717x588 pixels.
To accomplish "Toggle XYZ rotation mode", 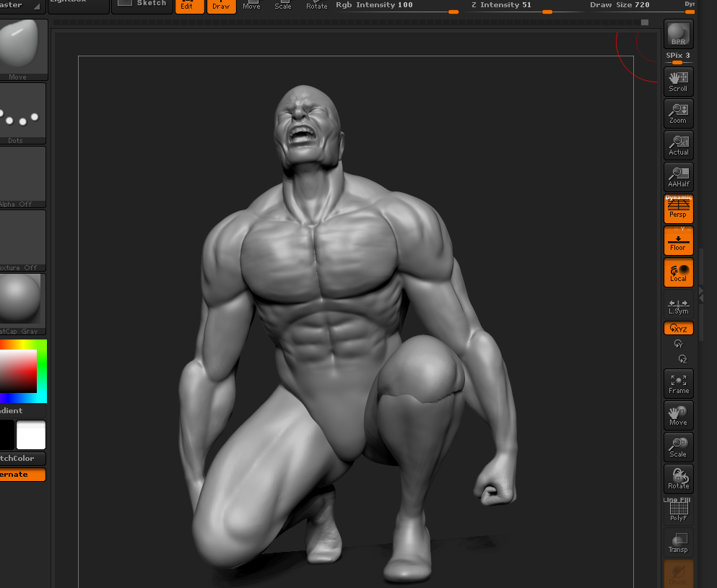I will (678, 328).
